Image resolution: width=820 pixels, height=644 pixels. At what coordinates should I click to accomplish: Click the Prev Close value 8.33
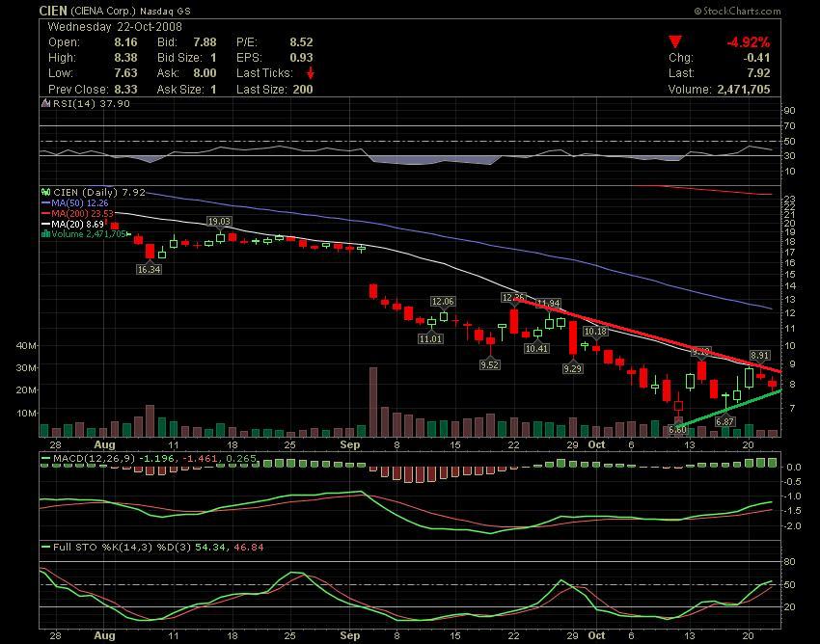[x=125, y=89]
